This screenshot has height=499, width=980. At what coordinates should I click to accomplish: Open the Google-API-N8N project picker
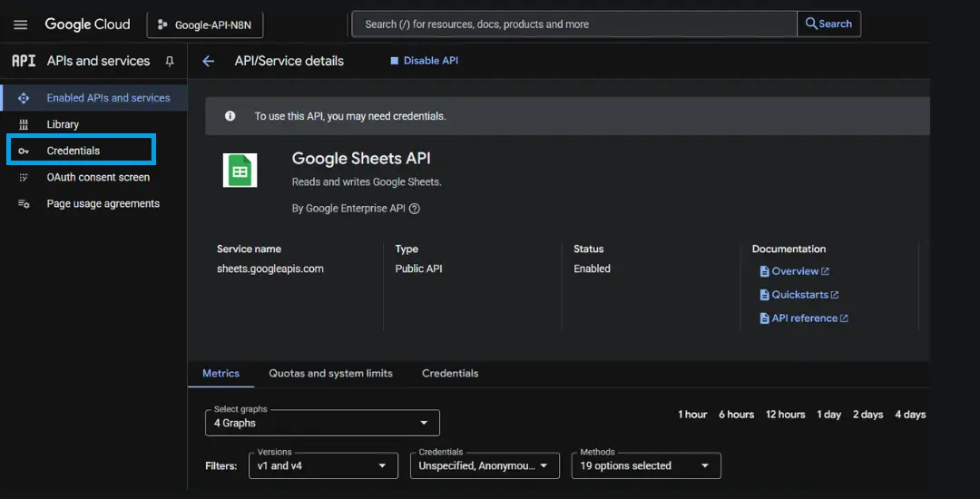tap(205, 25)
